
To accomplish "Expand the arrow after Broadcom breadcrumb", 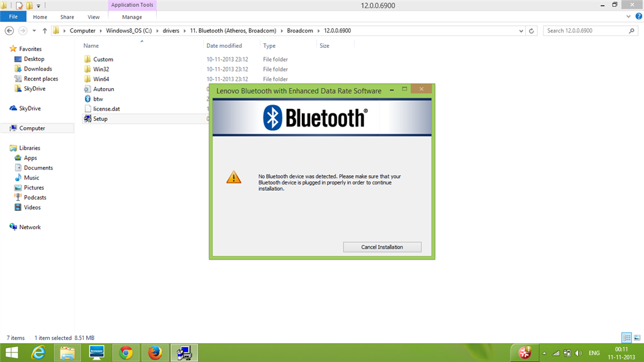I will (318, 31).
